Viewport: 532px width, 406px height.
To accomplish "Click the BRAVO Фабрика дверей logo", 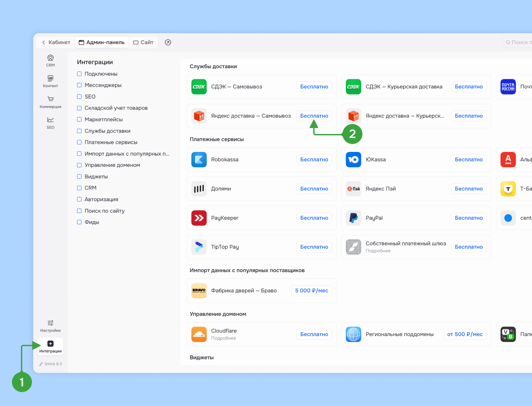I will 199,291.
